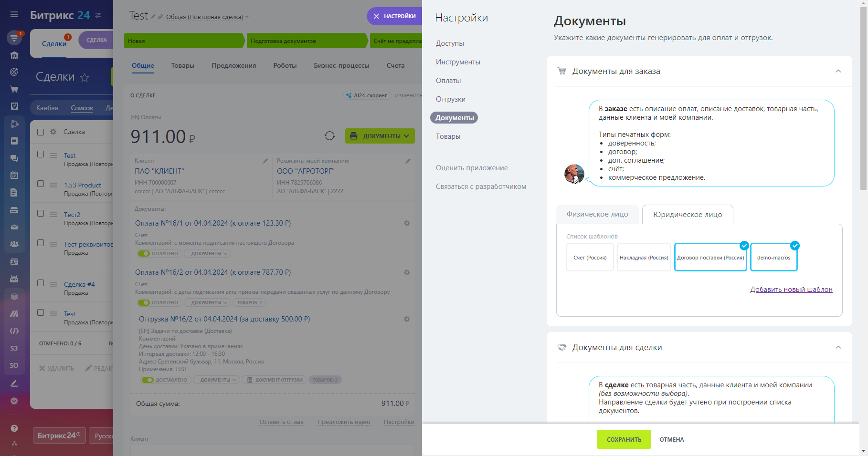Image resolution: width=868 pixels, height=456 pixels.
Task: Edit client ПАО КЛИЕНТ with pencil icon
Action: pos(265,161)
